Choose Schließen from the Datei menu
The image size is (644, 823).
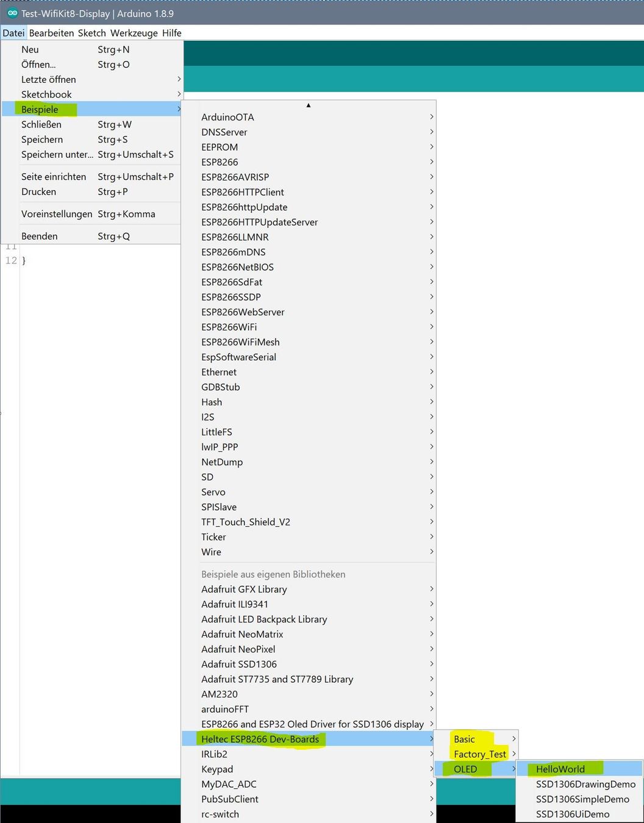[x=91, y=124]
